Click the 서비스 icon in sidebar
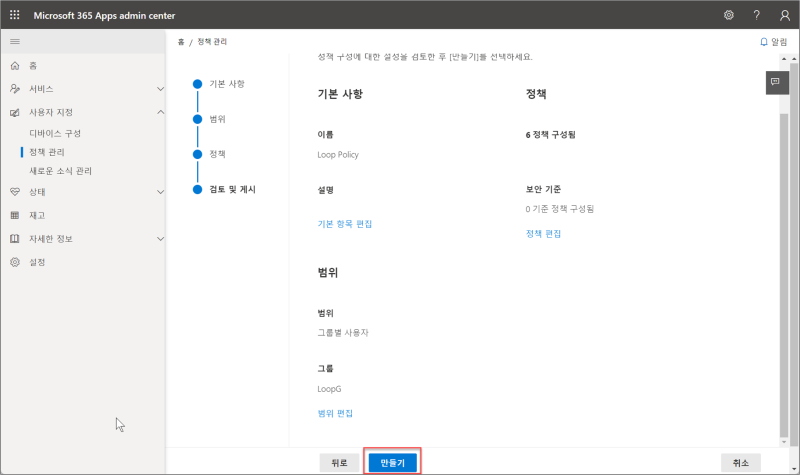800x475 pixels. (15, 89)
